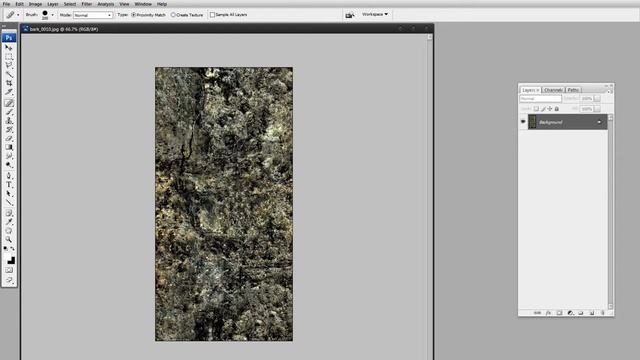Click the foreground color swatch
Viewport: 640px width, 360px height.
7,257
